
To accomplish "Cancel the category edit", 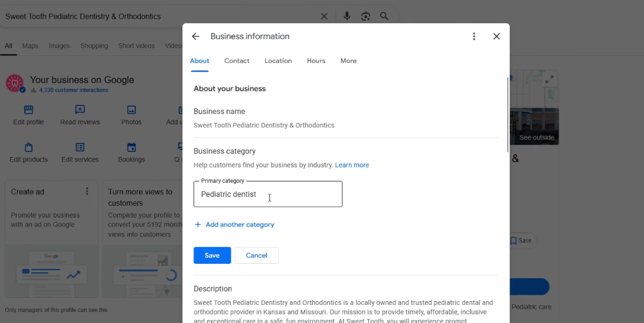I will [x=256, y=255].
